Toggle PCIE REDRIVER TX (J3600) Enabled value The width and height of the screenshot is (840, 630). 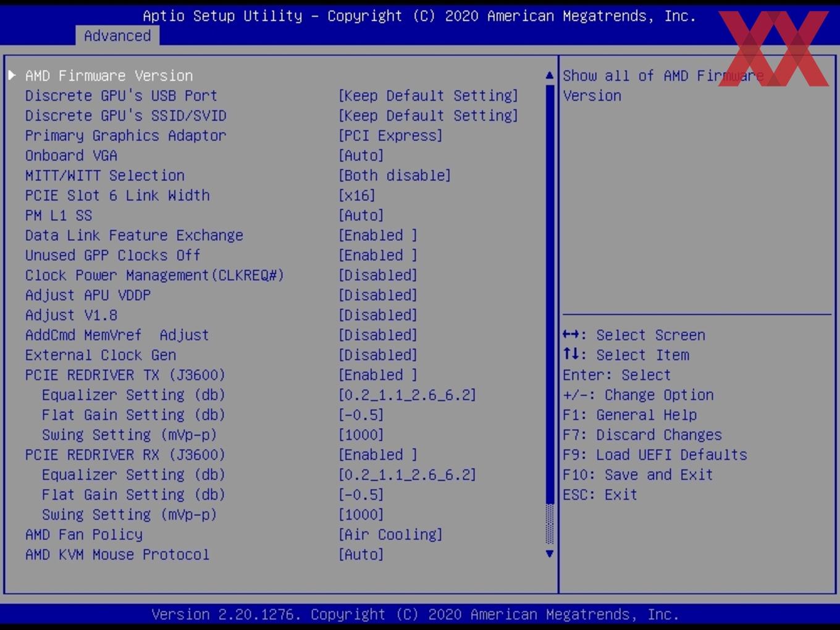coord(378,375)
